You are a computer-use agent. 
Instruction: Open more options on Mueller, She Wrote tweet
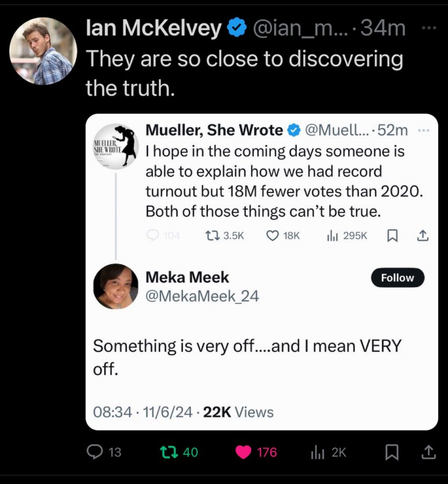click(424, 130)
